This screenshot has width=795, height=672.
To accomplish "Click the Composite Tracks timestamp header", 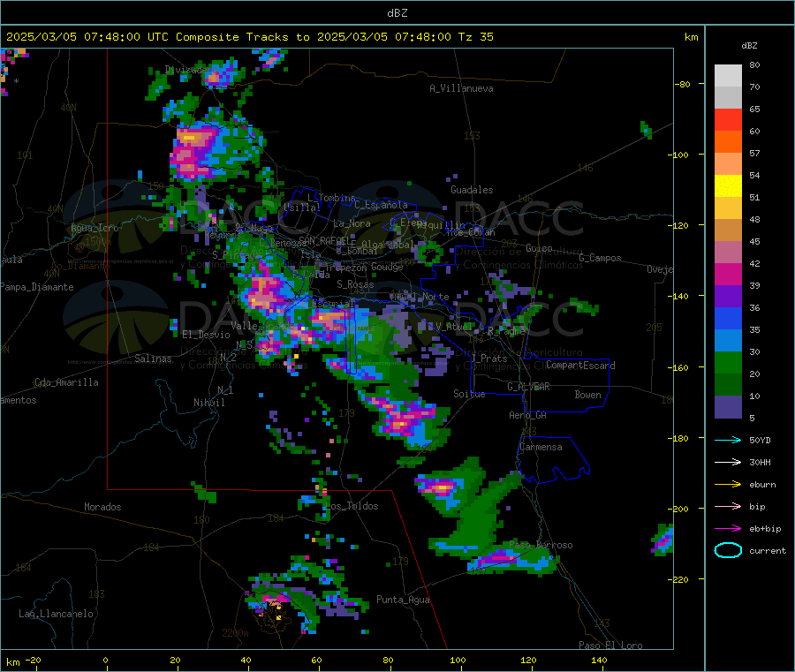I will pos(249,37).
